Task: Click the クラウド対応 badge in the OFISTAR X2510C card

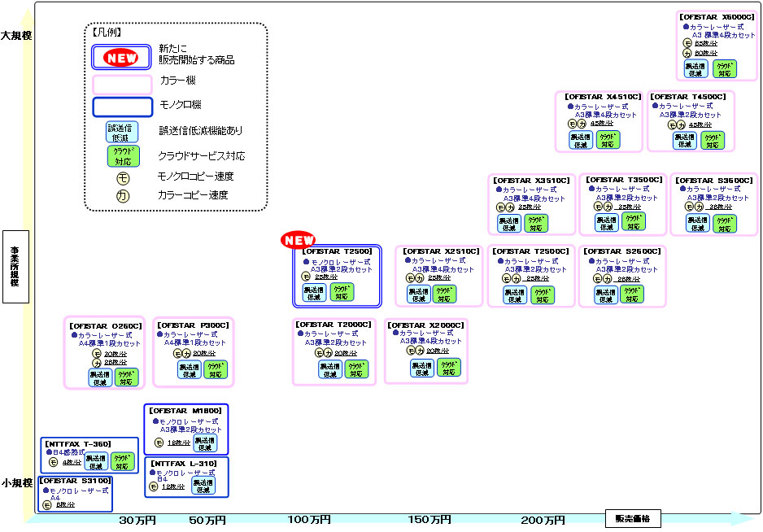Action: (444, 294)
